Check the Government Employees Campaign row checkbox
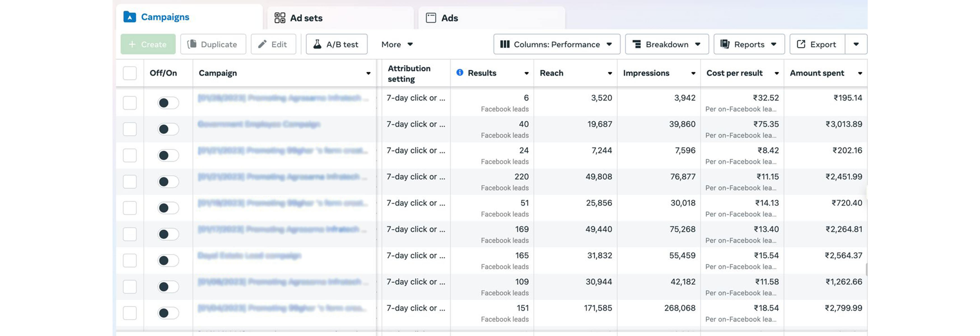 (x=130, y=129)
